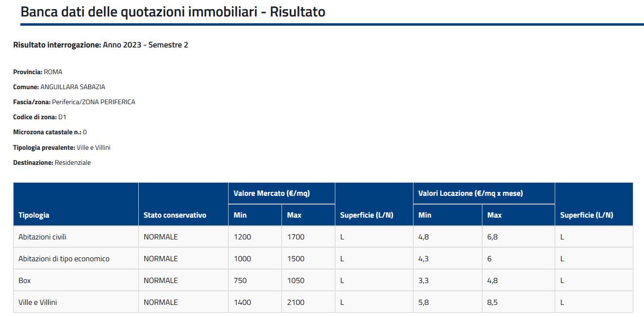
Task: Click market min value 750 for Box
Action: 240,281
